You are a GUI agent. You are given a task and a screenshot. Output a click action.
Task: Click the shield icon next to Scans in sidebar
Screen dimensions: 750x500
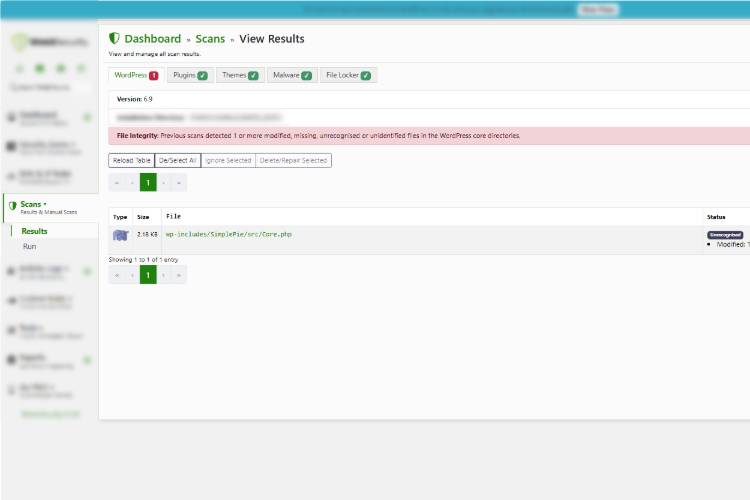point(13,206)
